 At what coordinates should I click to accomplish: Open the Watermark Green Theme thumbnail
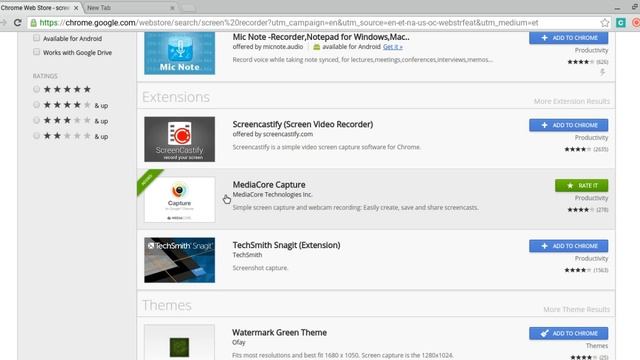(x=180, y=343)
